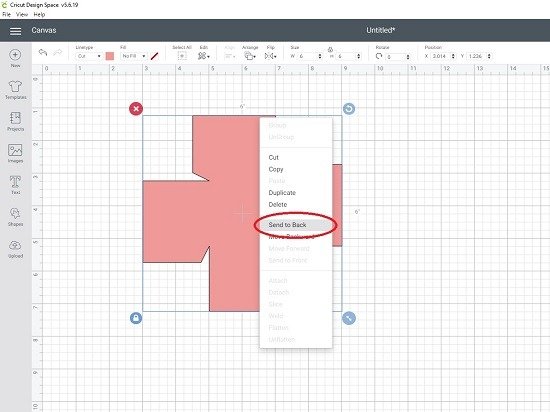This screenshot has width=550, height=412.
Task: Adjust the Y position stepper arrows
Action: point(489,56)
